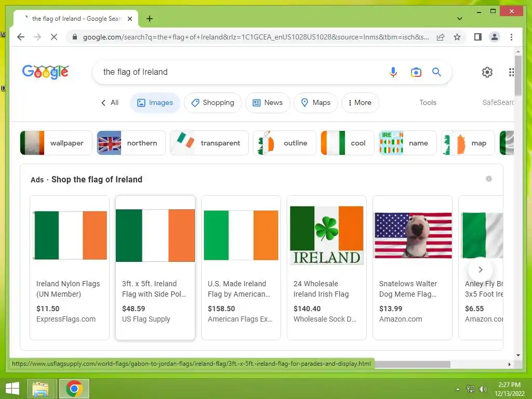Click the search text field
The width and height of the screenshot is (532, 399).
(243, 72)
